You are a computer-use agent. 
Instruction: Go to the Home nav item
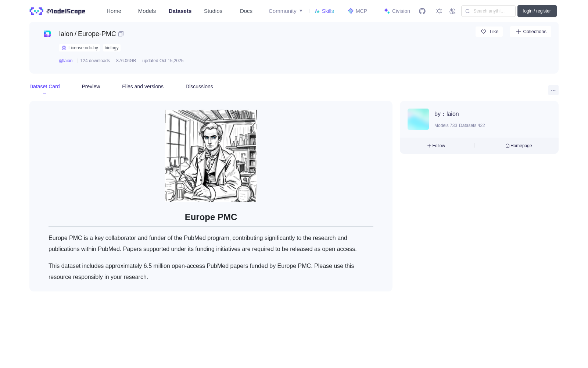tap(114, 11)
